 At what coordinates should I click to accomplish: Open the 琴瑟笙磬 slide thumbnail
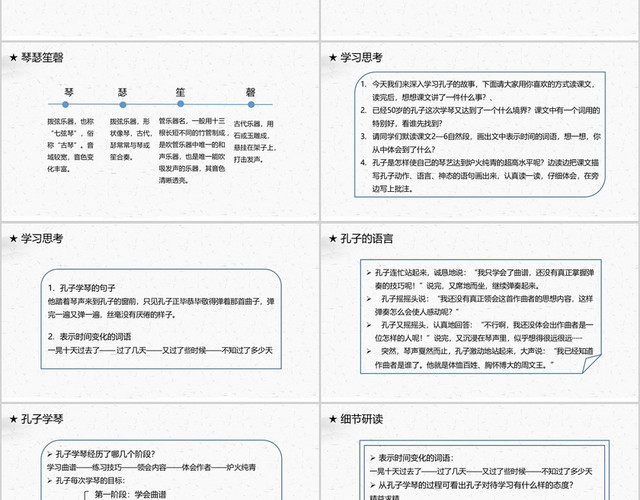point(160,131)
